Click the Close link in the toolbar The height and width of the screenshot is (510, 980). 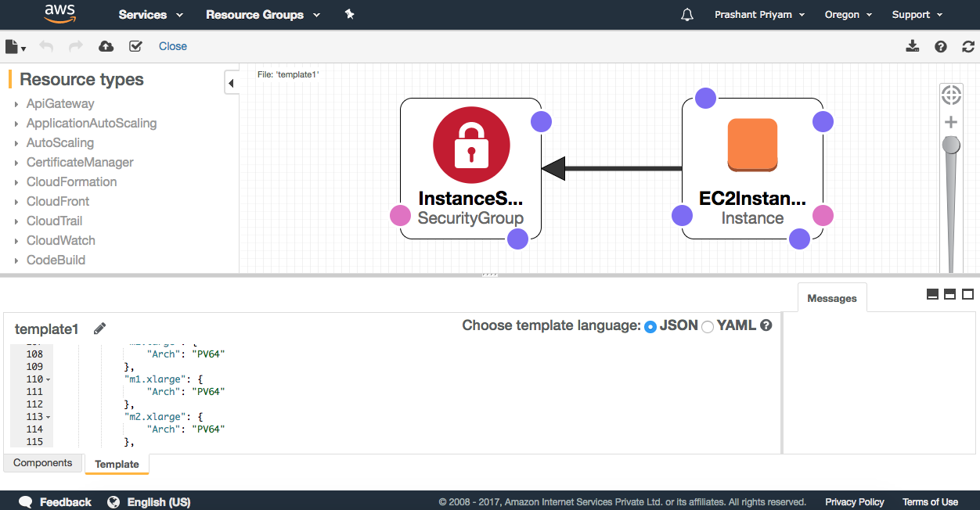coord(173,46)
